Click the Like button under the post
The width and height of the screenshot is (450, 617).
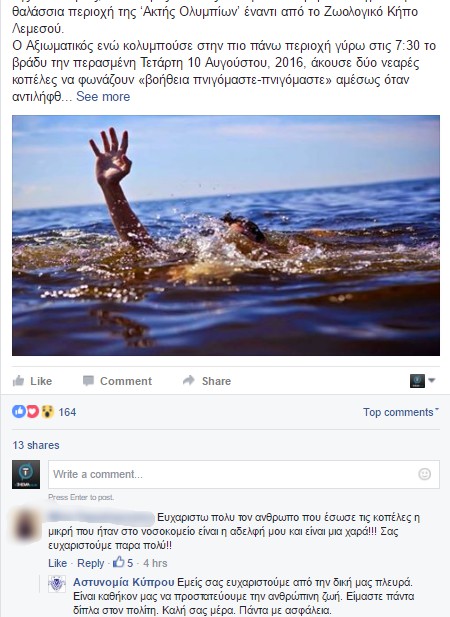click(33, 381)
